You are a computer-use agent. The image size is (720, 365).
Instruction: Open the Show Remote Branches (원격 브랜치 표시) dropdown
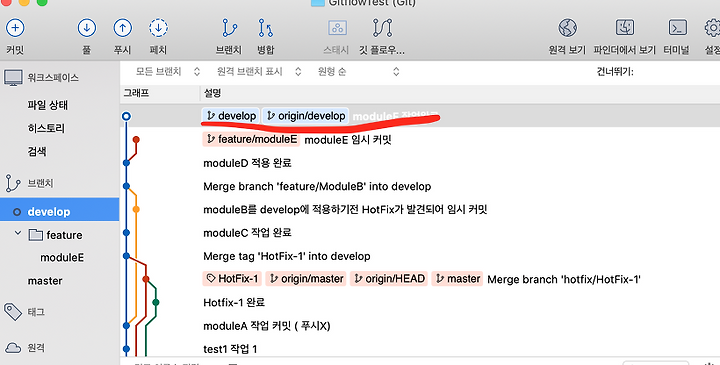tap(259, 72)
